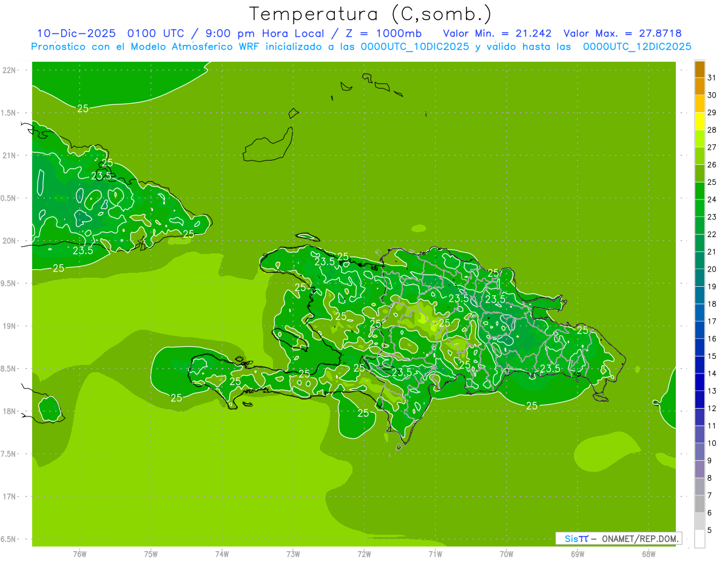Click teal legend swatch between 19 and 20
Viewport: 728px width, 562px height.
click(x=699, y=278)
